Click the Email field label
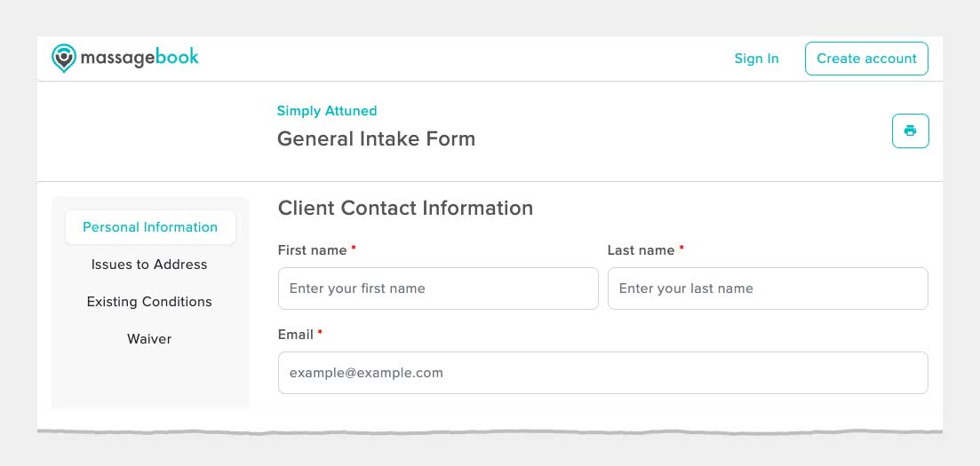Viewport: 980px width, 466px height. tap(296, 335)
